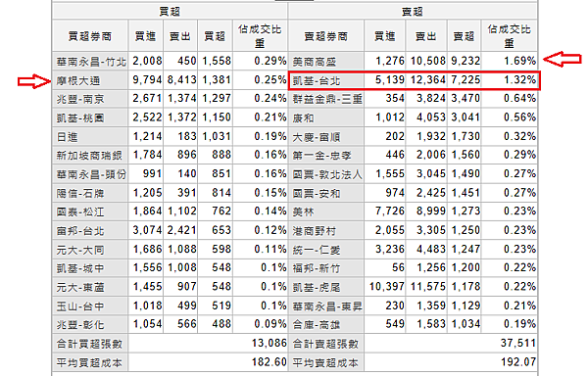Click the 新加坡商瑞銀 broker cell

[x=91, y=156]
